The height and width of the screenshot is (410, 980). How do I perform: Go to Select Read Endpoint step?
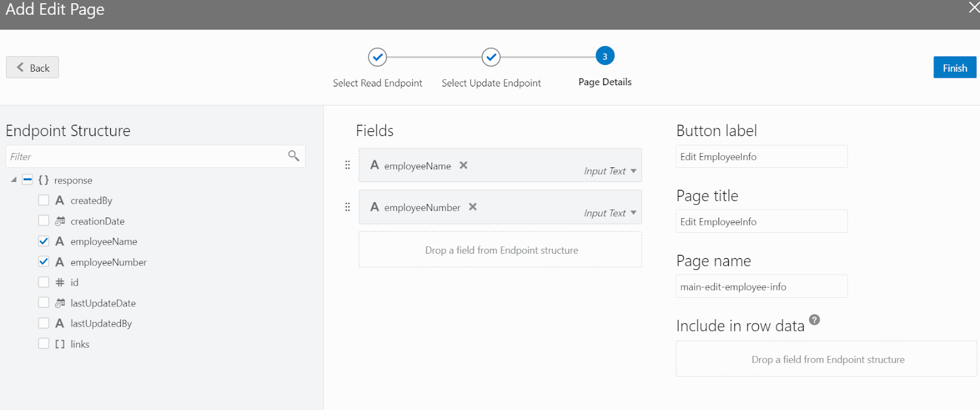pyautogui.click(x=377, y=58)
